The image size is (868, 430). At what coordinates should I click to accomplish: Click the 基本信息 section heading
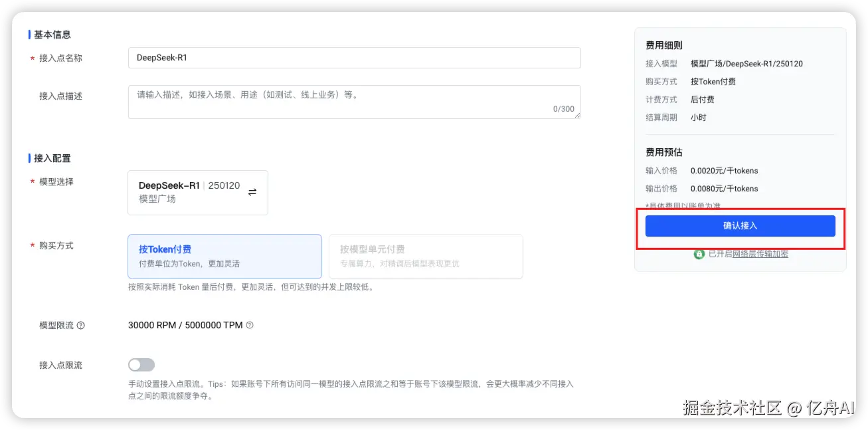tap(52, 35)
